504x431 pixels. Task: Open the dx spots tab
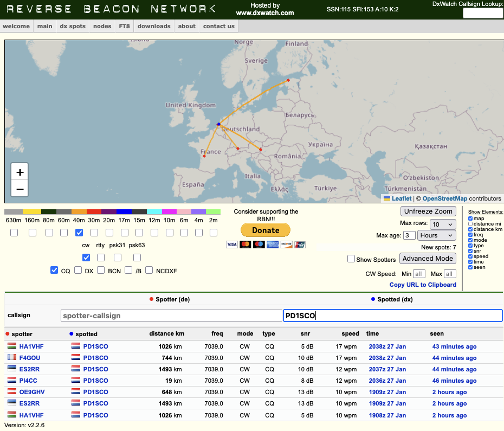coord(73,26)
